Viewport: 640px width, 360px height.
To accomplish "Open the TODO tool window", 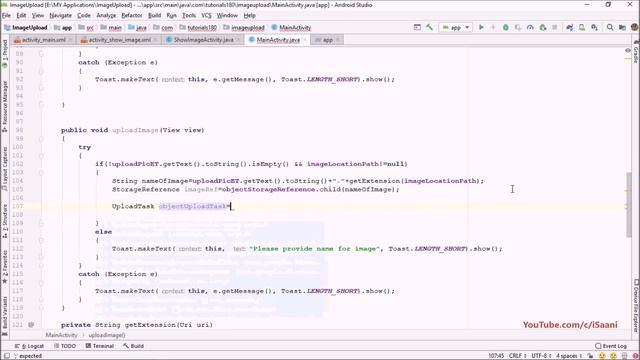I will (65, 346).
